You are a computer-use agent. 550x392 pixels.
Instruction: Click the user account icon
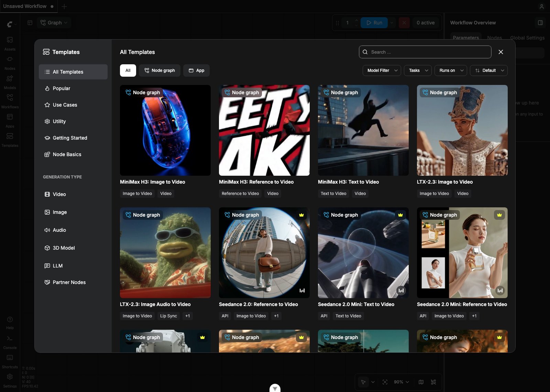[542, 6]
